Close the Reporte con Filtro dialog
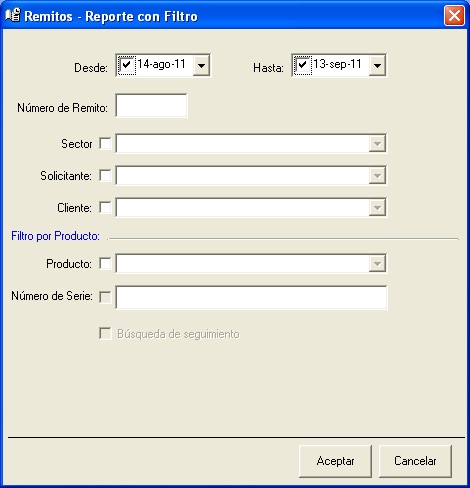This screenshot has height=488, width=470. coord(454,15)
